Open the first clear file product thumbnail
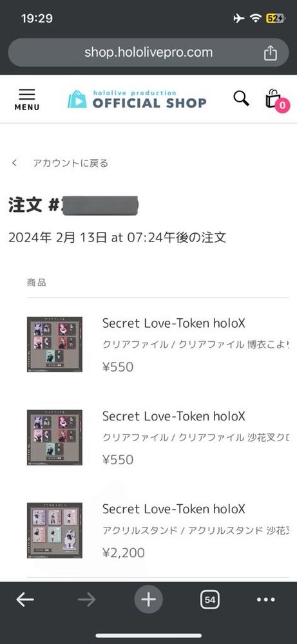Screen dimensions: 297x644 tap(55, 344)
